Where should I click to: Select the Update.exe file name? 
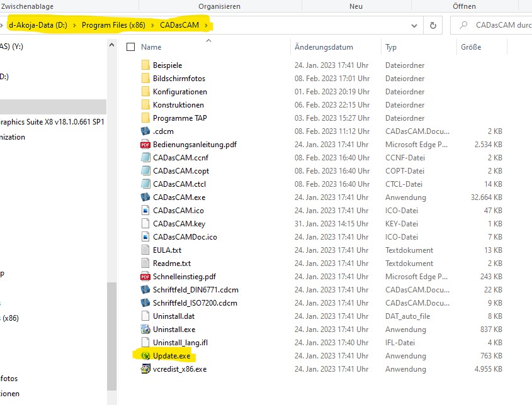coord(172,356)
